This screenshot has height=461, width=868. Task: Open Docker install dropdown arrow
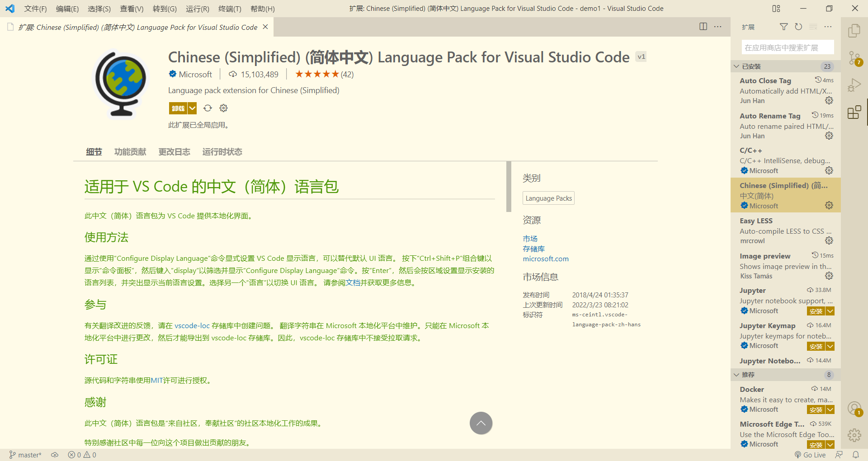point(830,409)
